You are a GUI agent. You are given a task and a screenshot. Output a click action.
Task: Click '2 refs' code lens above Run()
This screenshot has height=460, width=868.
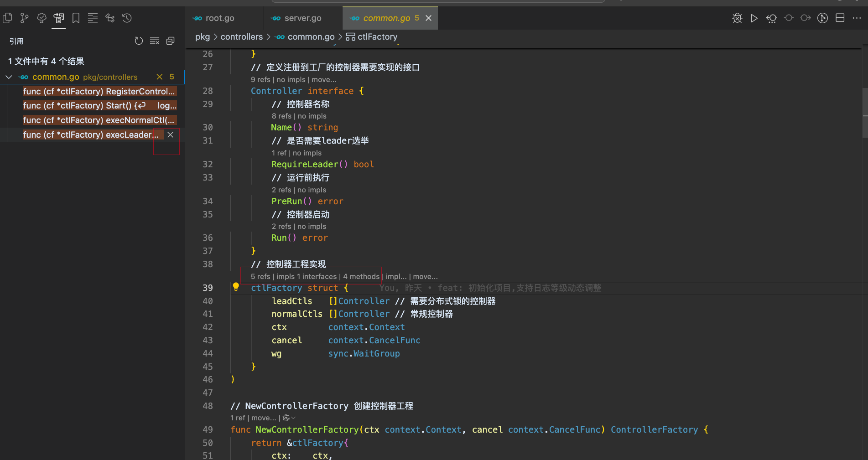pyautogui.click(x=281, y=227)
